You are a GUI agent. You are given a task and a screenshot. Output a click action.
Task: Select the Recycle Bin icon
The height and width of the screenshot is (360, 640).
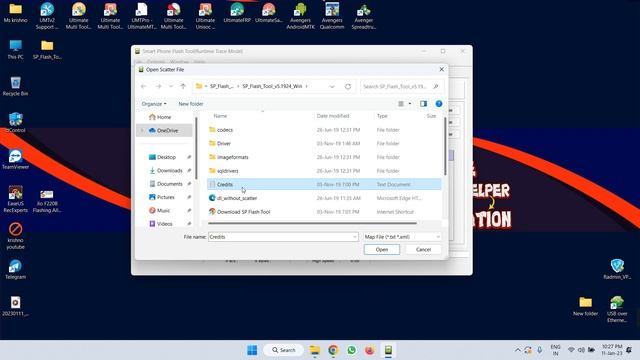pyautogui.click(x=16, y=86)
